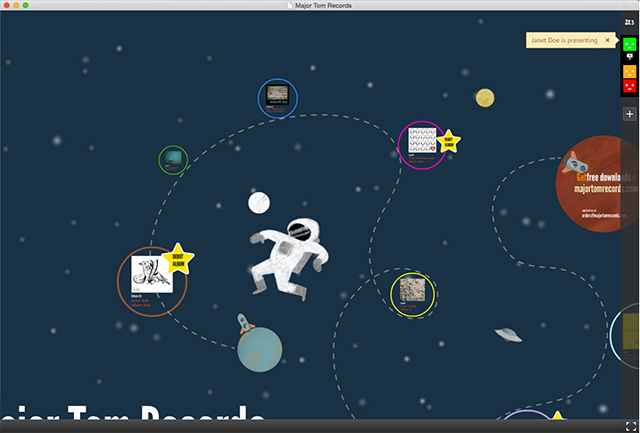This screenshot has height=433, width=640.
Task: Click the majortomrecords.com link
Action: pos(605,189)
